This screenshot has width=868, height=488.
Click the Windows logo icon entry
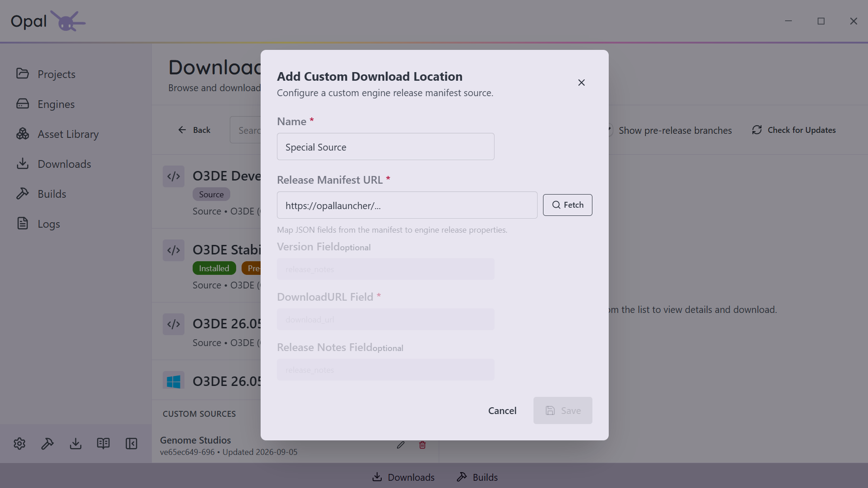coord(174,381)
